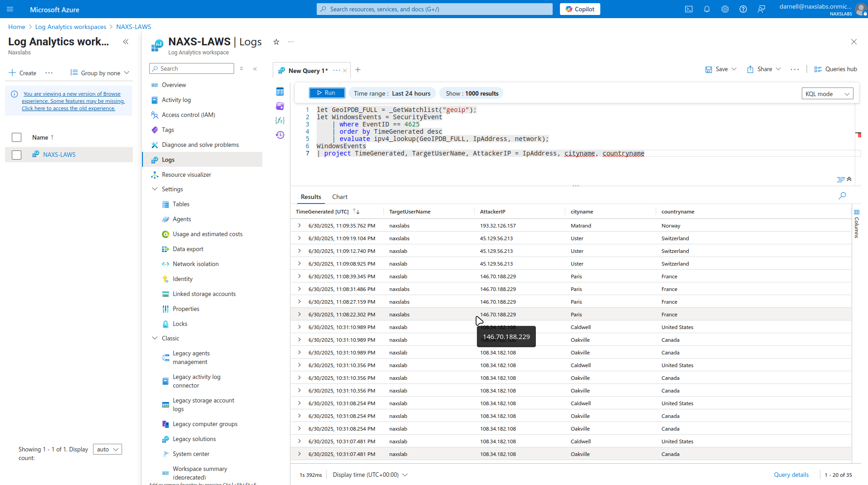This screenshot has width=868, height=485.
Task: Open the notifications bell
Action: [x=707, y=9]
